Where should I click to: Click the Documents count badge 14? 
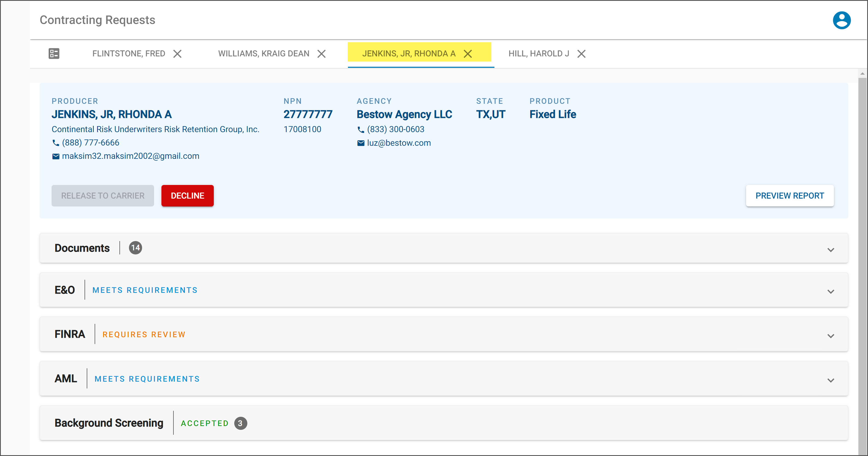pyautogui.click(x=136, y=248)
